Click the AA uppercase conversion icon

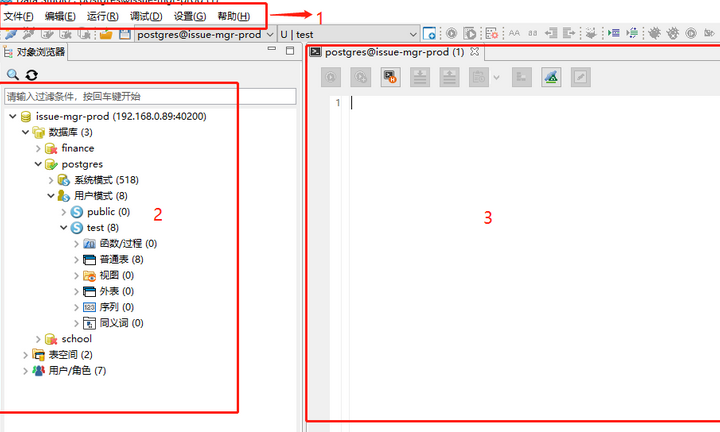[x=514, y=33]
